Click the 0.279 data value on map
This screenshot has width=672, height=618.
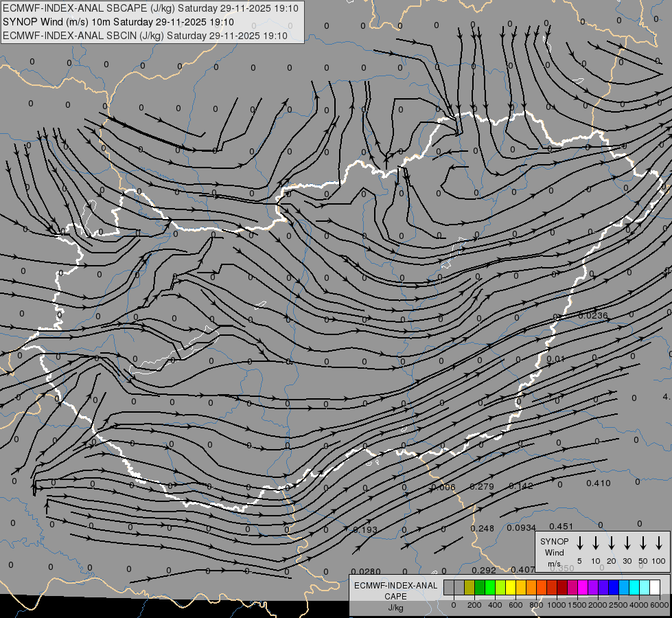click(482, 487)
